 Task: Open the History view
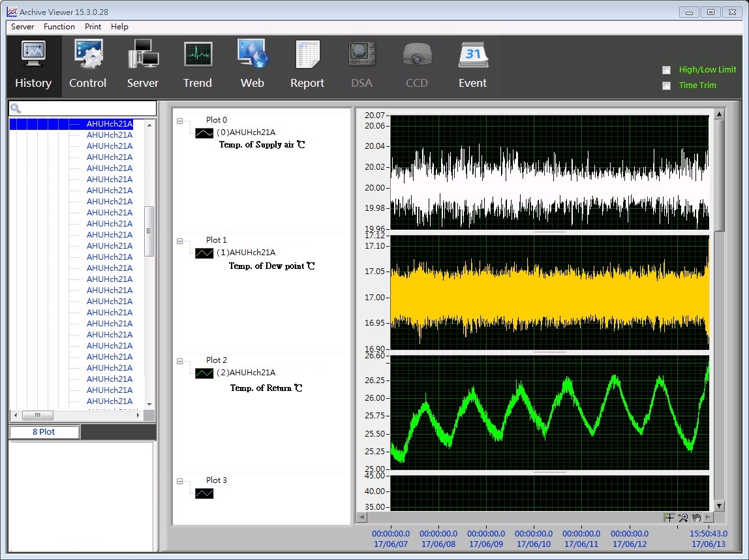pyautogui.click(x=33, y=65)
